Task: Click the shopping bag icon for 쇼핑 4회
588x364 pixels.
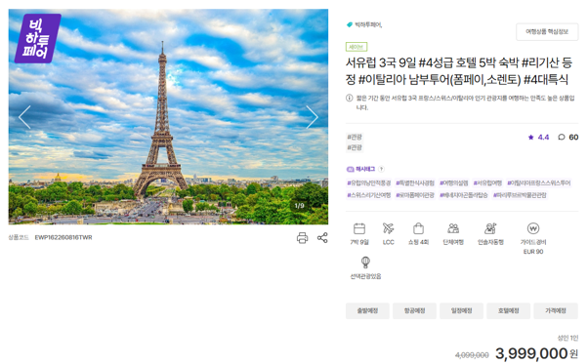Action: coord(418,228)
